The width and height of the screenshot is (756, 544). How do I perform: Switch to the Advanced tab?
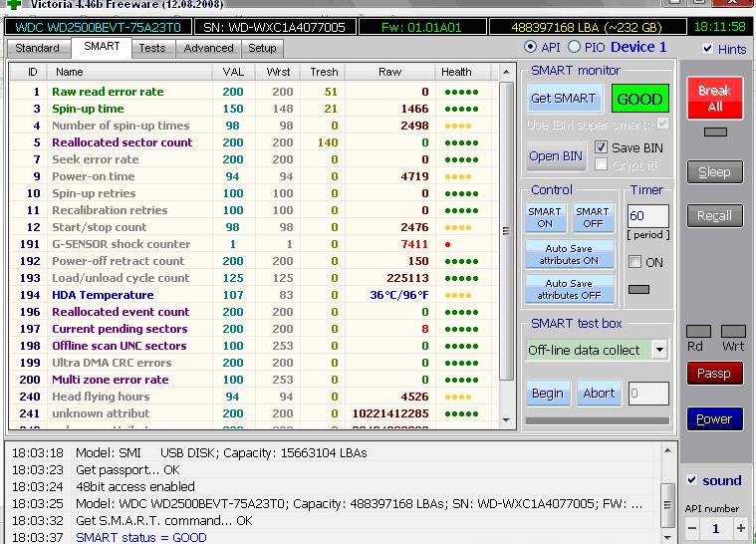click(208, 48)
